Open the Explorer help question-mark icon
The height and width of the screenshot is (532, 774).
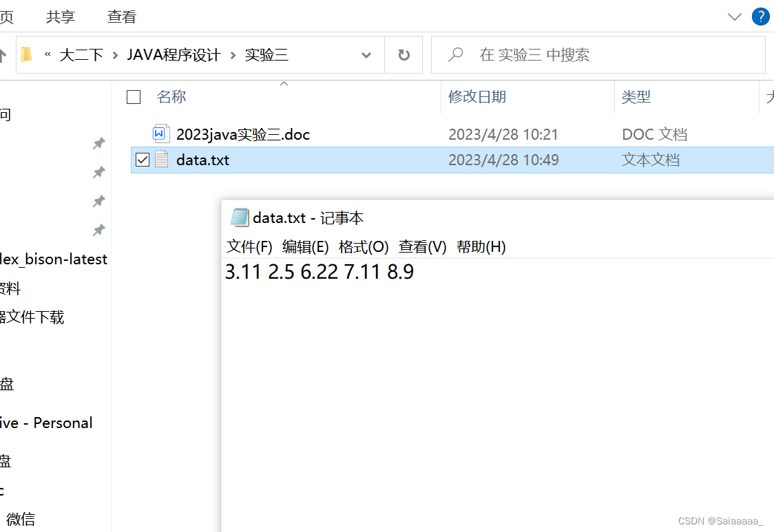(761, 17)
